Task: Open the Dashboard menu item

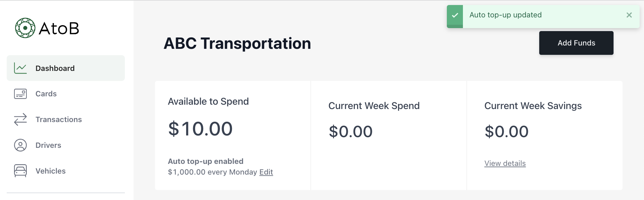Action: (55, 68)
